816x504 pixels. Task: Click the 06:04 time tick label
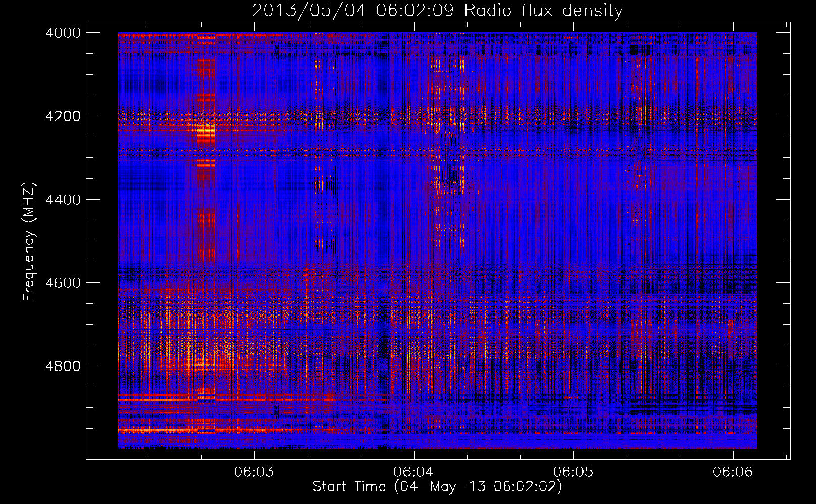[x=414, y=472]
